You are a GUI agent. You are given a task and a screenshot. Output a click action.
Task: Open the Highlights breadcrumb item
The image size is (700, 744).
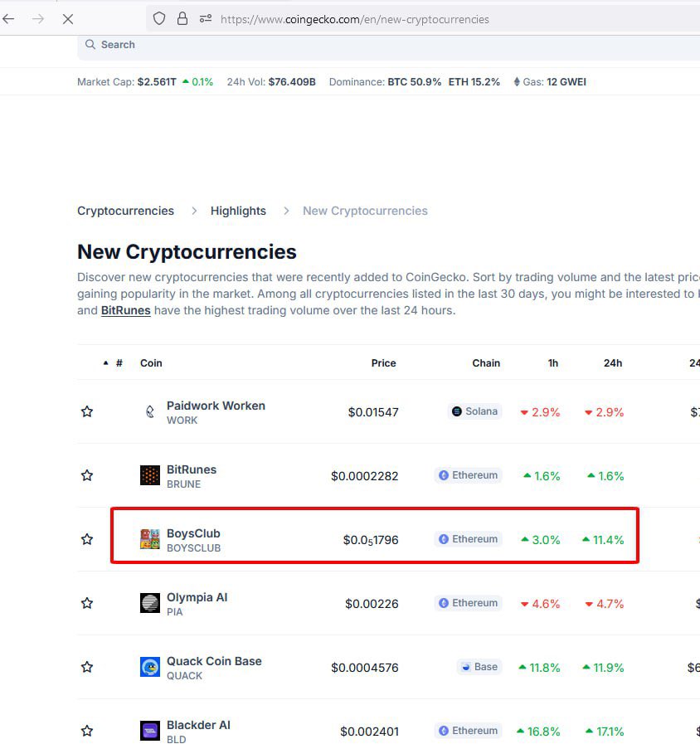(238, 210)
